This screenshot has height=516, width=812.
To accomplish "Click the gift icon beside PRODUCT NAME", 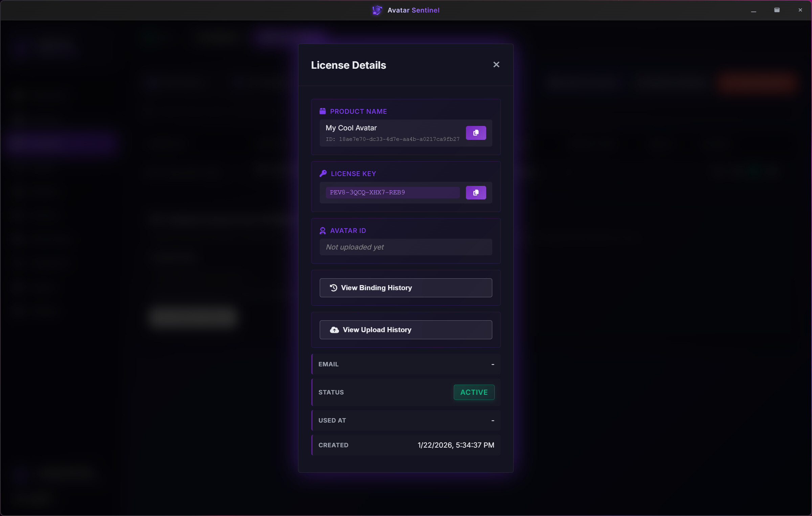I will point(322,111).
